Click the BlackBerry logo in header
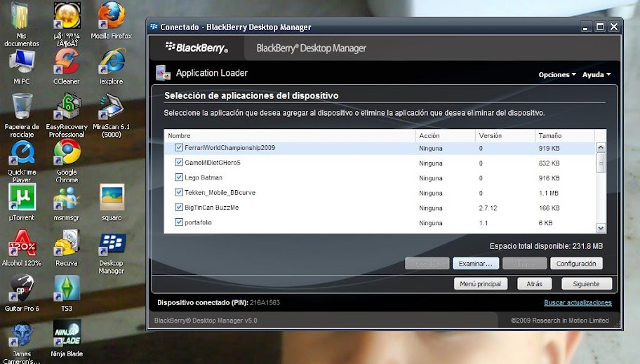Viewport: 640px width, 364px height. click(x=196, y=48)
